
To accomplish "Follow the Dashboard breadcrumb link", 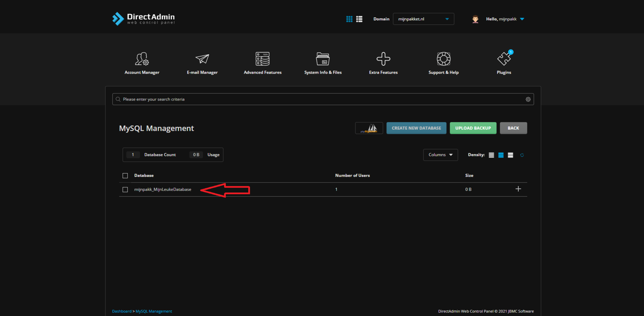I will 122,311.
